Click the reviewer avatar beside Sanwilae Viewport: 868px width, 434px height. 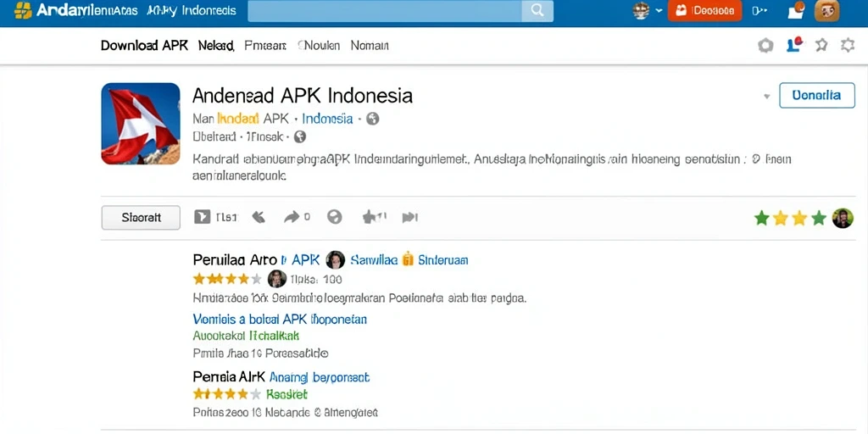coord(336,259)
